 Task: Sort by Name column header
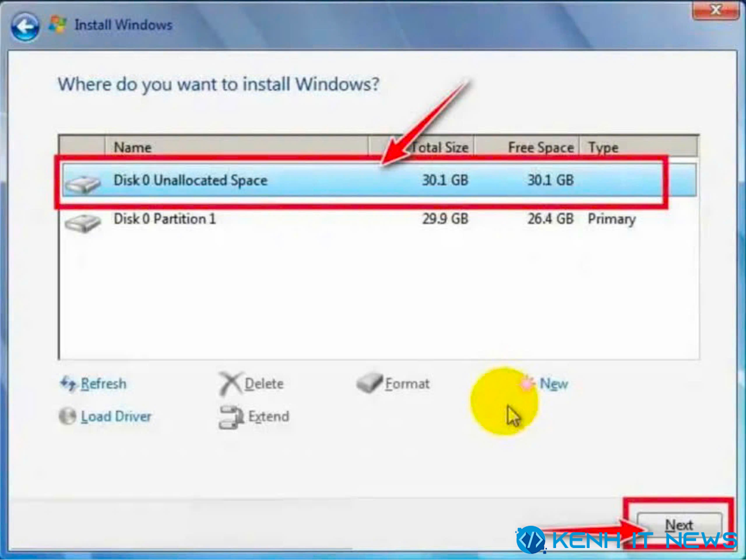[236, 147]
